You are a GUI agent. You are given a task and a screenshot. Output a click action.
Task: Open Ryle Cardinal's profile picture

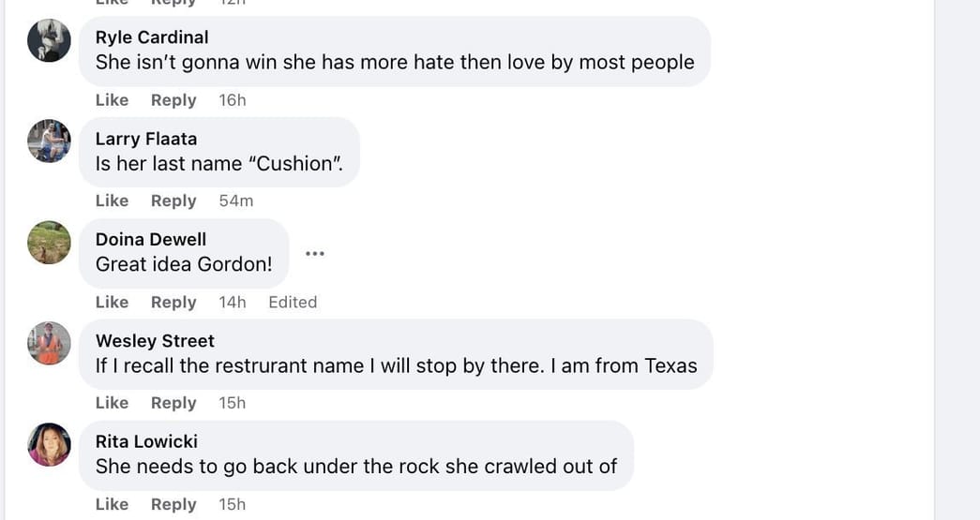50,40
